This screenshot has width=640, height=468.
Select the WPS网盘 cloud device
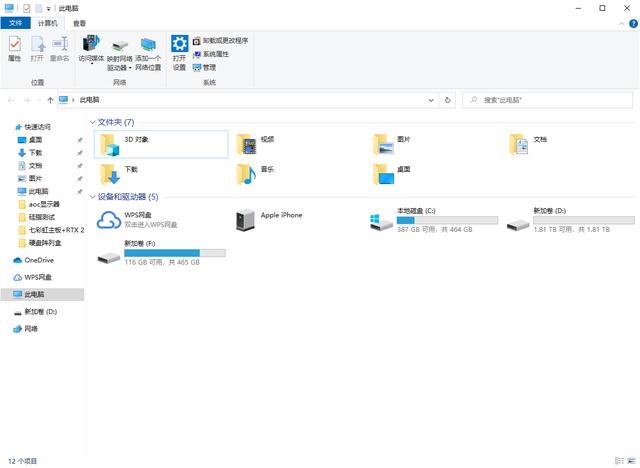tap(137, 220)
